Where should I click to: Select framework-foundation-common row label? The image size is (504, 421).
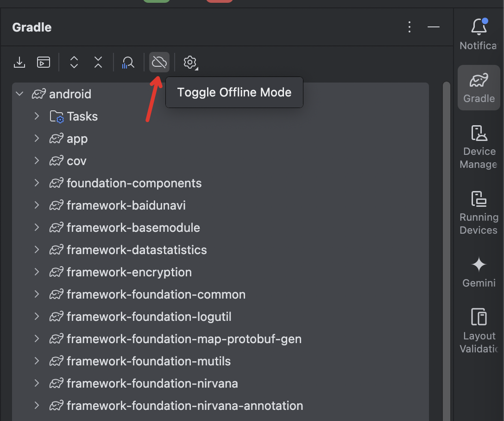pyautogui.click(x=156, y=294)
